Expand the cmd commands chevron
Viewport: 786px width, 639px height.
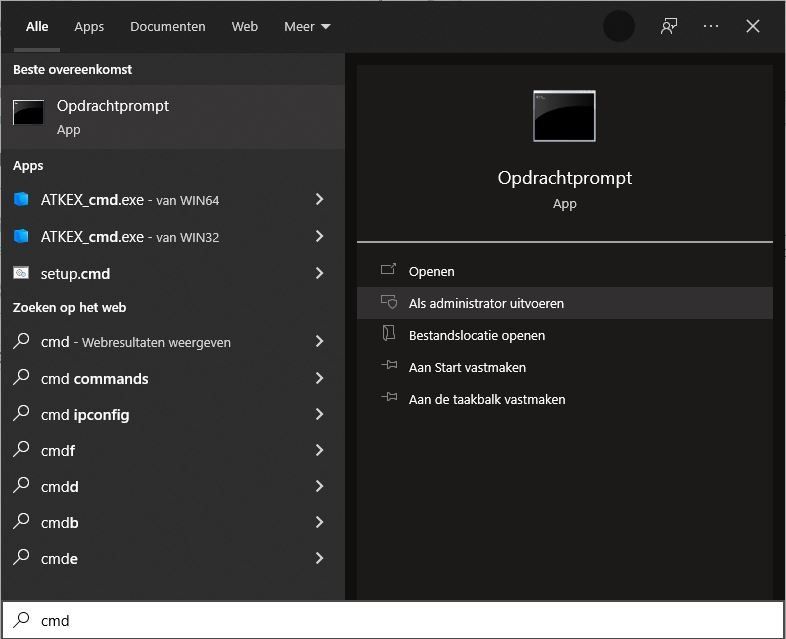pos(319,378)
